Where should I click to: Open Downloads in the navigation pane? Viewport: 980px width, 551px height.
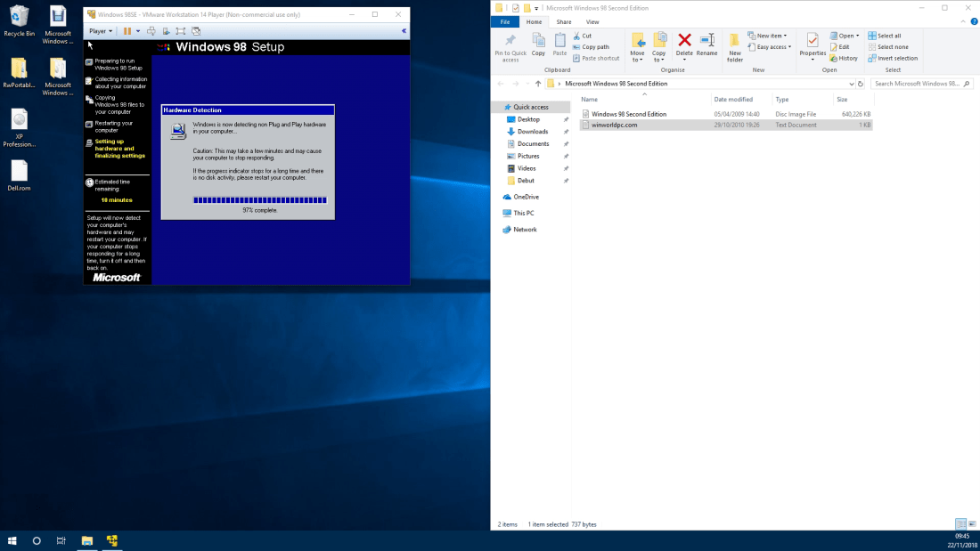533,132
